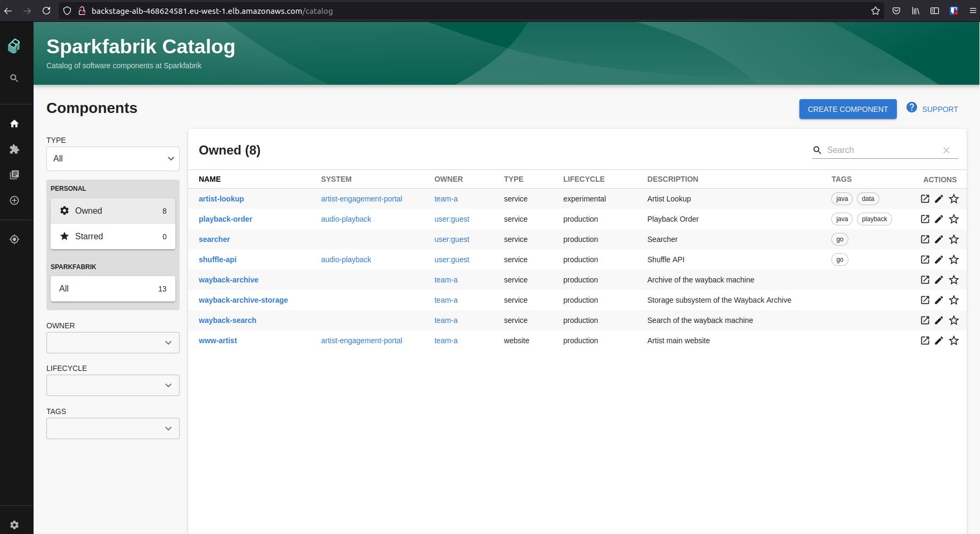This screenshot has width=980, height=534.
Task: Reload page with browser refresh button
Action: click(x=46, y=11)
